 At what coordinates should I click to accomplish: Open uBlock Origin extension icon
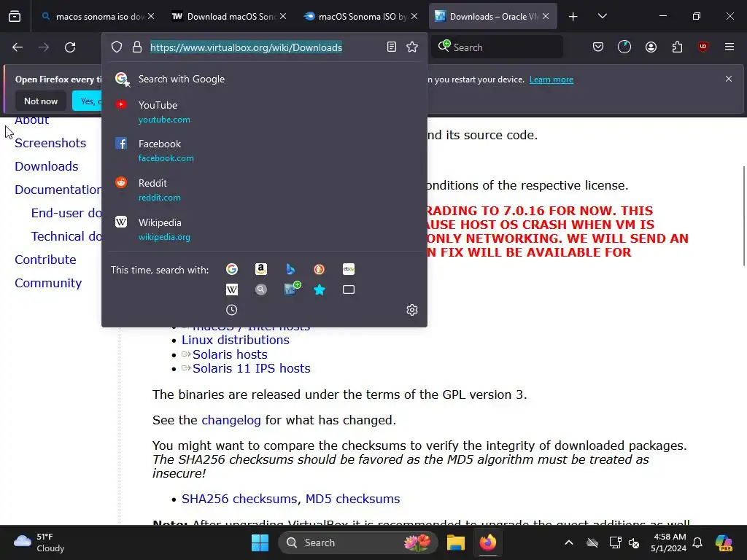[703, 47]
